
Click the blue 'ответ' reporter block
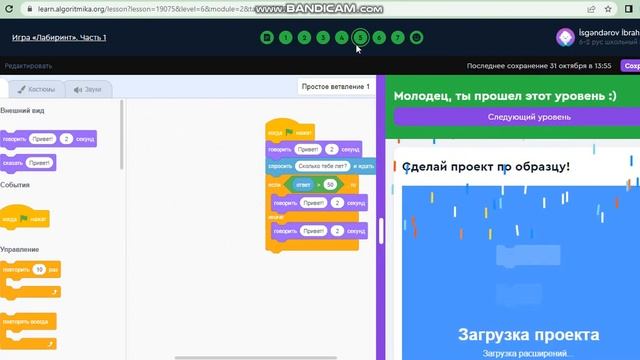coord(303,184)
